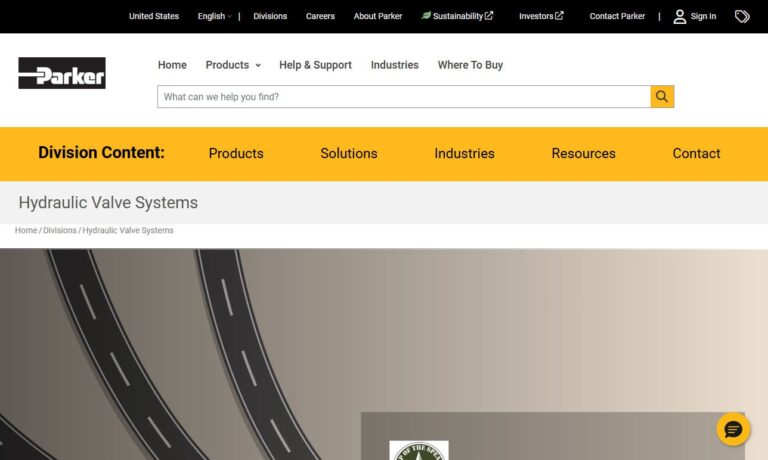The image size is (768, 460).
Task: Go to Home in main navigation
Action: 172,65
